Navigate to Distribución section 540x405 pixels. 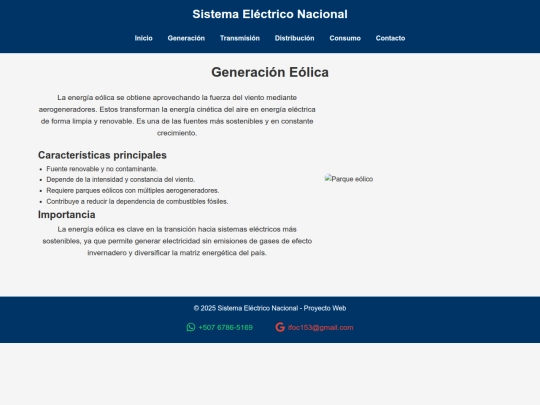294,38
